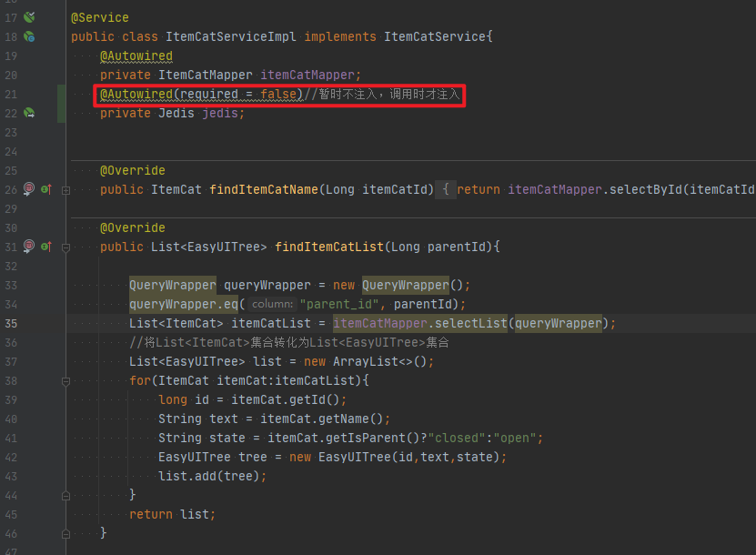Viewport: 756px width, 555px height.
Task: Click the ItemCatService interface name after implements
Action: click(435, 36)
